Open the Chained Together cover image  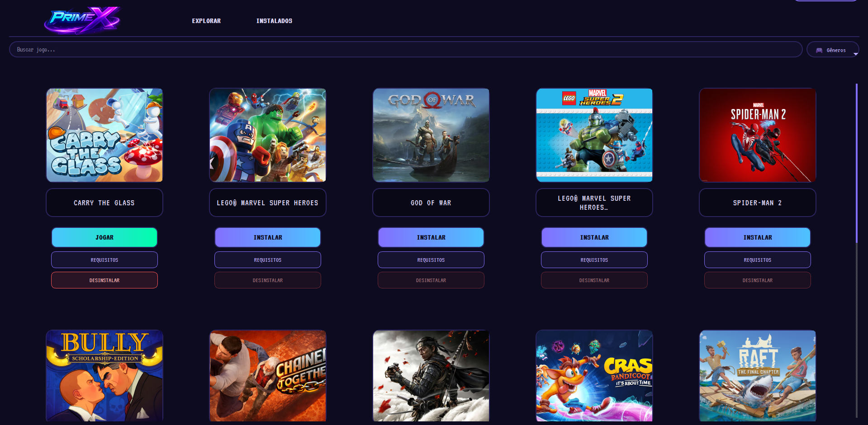pyautogui.click(x=268, y=376)
